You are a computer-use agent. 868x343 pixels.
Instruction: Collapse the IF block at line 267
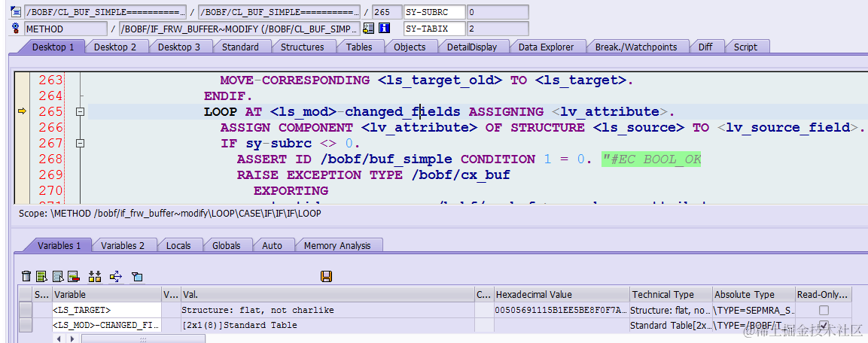(x=81, y=143)
